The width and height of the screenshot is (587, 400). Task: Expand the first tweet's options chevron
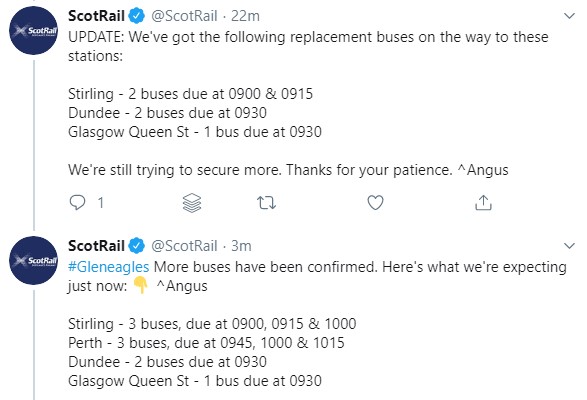pyautogui.click(x=569, y=16)
